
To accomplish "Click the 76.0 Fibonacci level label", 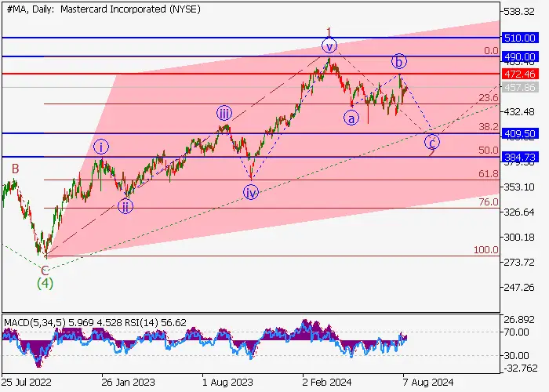I will click(489, 202).
